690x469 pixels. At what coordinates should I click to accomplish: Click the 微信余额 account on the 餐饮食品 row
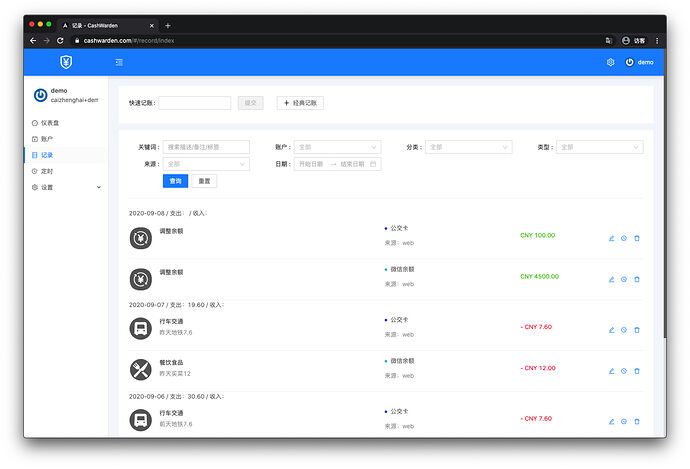(x=402, y=361)
